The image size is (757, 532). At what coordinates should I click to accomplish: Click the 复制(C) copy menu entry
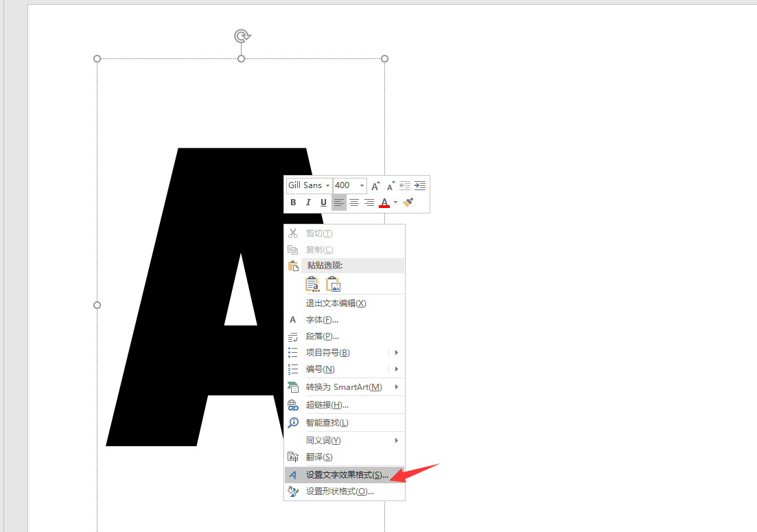pos(345,250)
